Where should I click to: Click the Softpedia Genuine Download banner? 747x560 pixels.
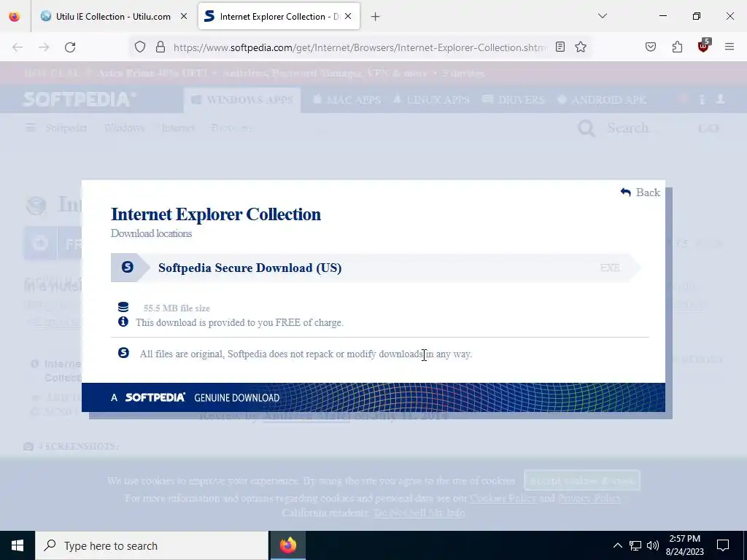(373, 397)
